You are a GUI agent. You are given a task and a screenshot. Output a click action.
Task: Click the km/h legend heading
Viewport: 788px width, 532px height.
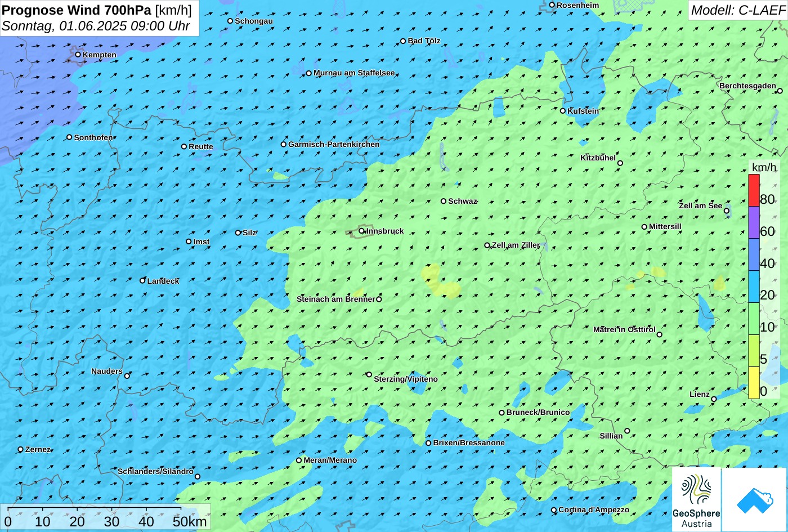click(764, 167)
